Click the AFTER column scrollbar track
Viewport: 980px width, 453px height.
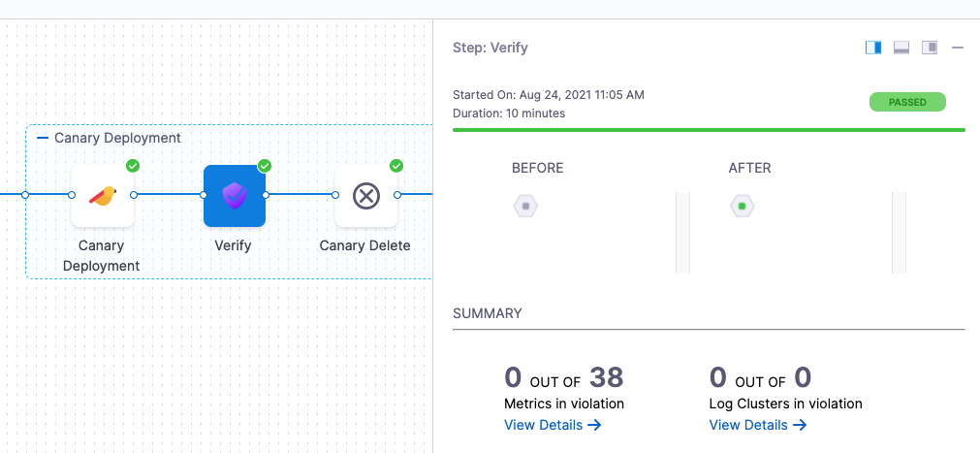coord(899,233)
